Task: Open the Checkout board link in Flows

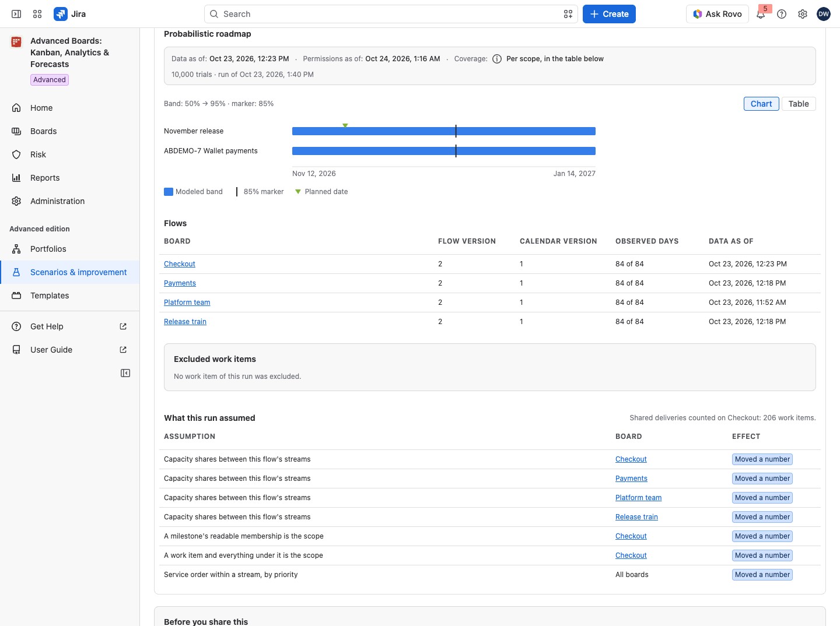Action: [180, 264]
